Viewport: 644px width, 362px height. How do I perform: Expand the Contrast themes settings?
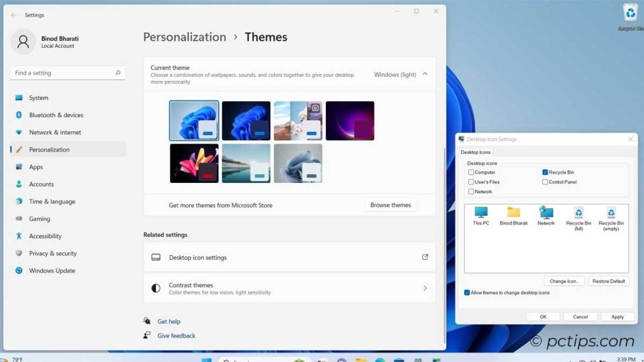tap(426, 288)
